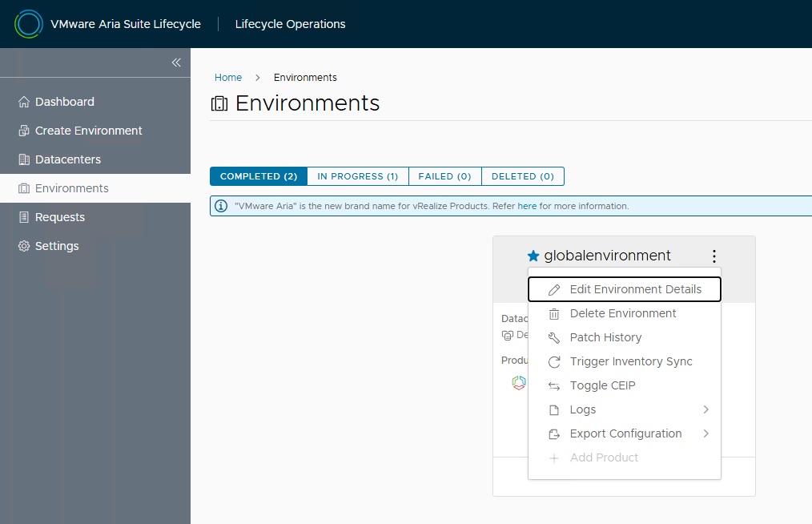Expand the Logs submenu arrow
This screenshot has width=812, height=524.
click(x=705, y=409)
